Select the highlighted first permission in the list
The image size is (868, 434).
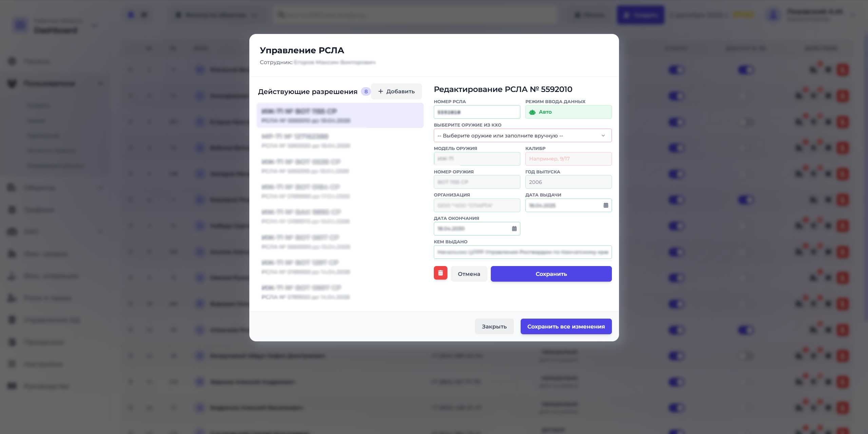[x=340, y=115]
